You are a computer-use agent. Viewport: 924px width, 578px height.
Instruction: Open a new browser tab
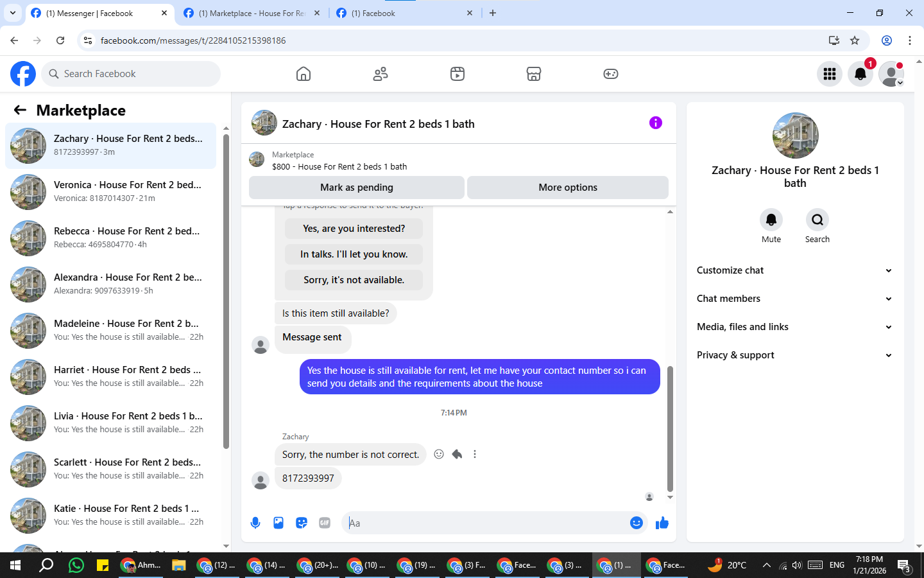point(493,13)
